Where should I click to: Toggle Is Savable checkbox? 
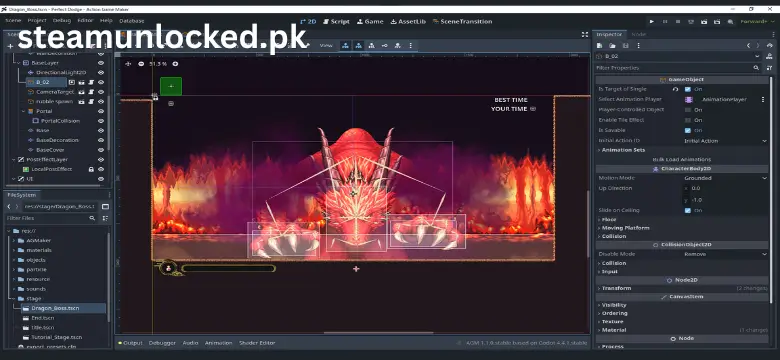pos(687,130)
